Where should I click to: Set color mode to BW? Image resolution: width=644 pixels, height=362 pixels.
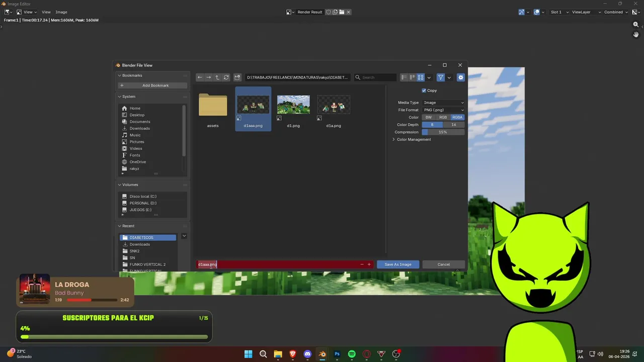pyautogui.click(x=429, y=117)
